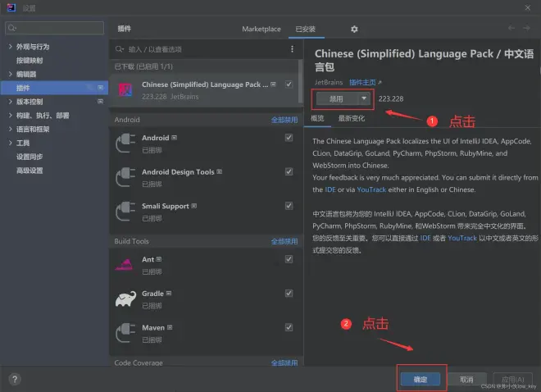Uncheck the Chinese Language Pack checkbox

coord(289,84)
